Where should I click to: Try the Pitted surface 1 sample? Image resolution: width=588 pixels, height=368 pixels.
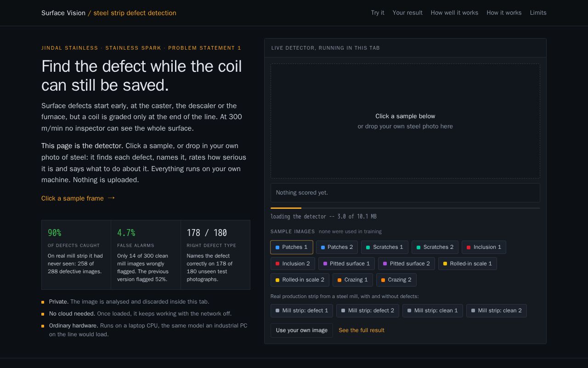point(346,264)
